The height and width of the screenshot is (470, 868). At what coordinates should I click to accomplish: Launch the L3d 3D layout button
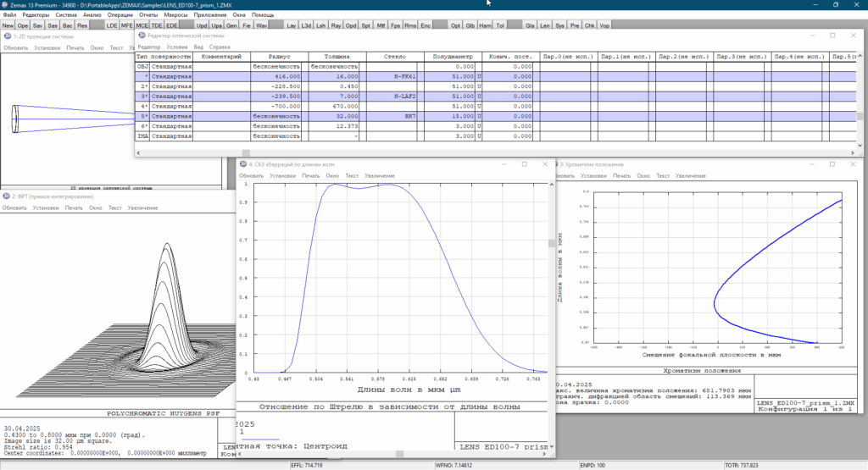(x=307, y=26)
